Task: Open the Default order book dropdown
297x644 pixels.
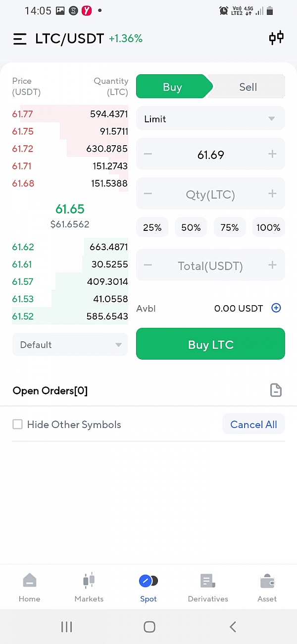Action: pos(70,345)
